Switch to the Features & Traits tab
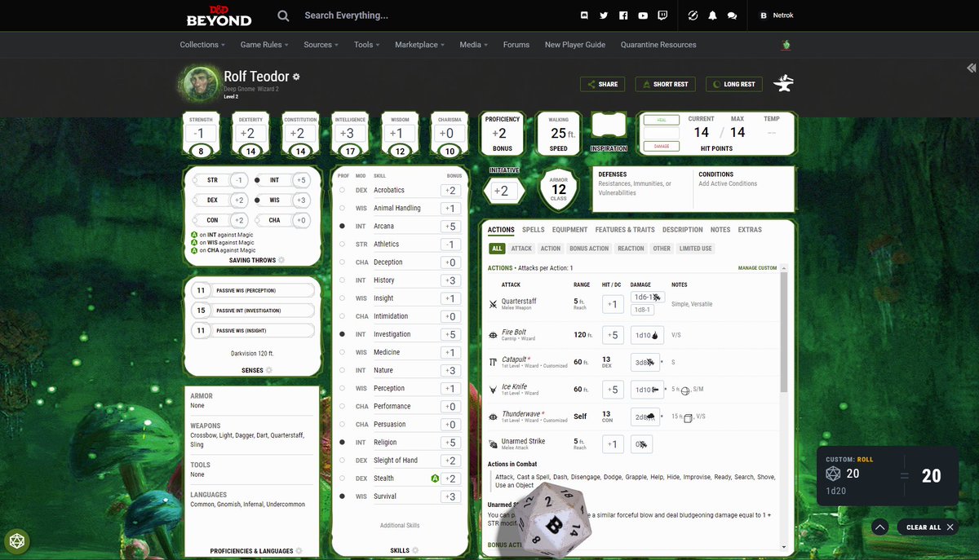 pyautogui.click(x=625, y=230)
